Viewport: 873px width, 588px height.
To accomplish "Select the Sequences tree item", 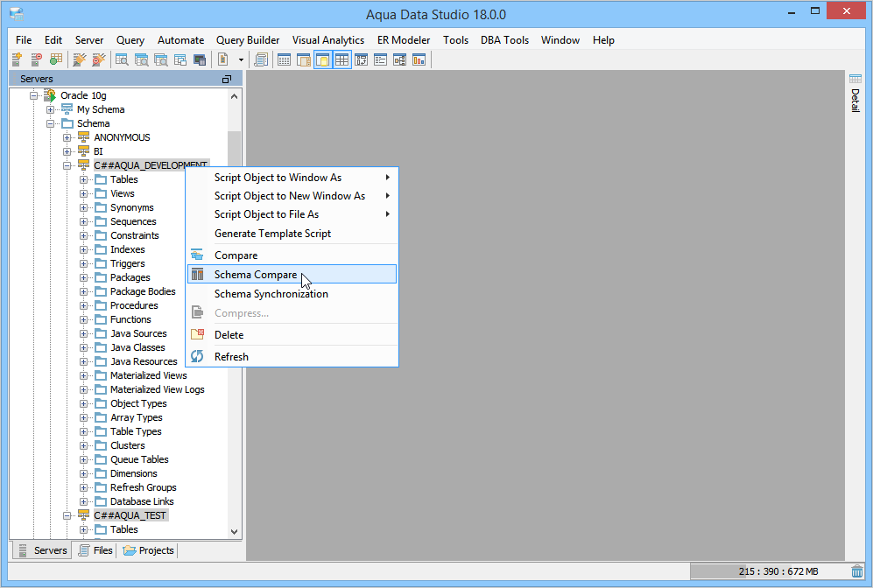I will 133,221.
